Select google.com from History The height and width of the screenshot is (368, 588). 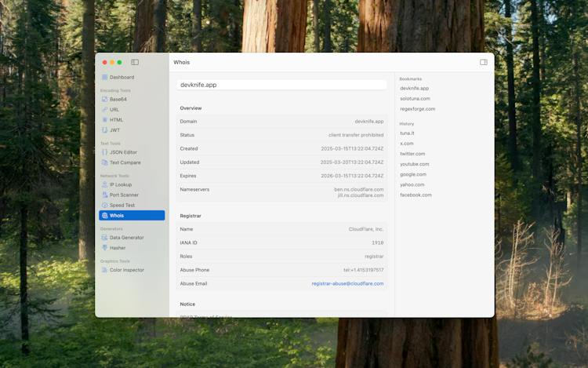coord(413,174)
